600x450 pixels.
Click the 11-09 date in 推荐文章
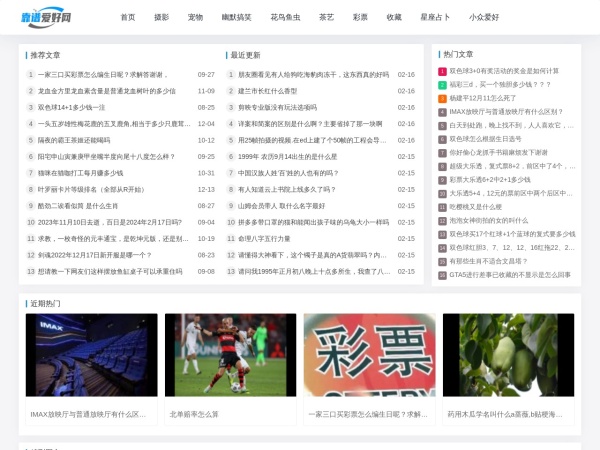click(x=206, y=91)
